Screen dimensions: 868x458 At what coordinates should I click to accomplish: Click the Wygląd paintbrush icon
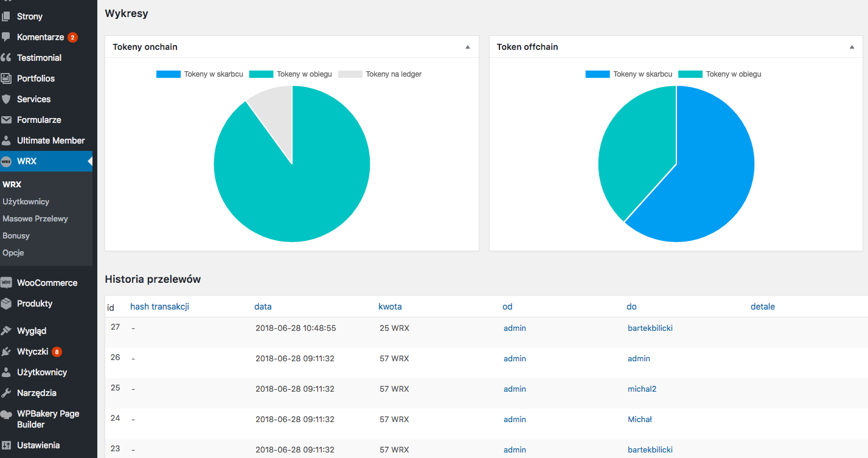tap(6, 331)
